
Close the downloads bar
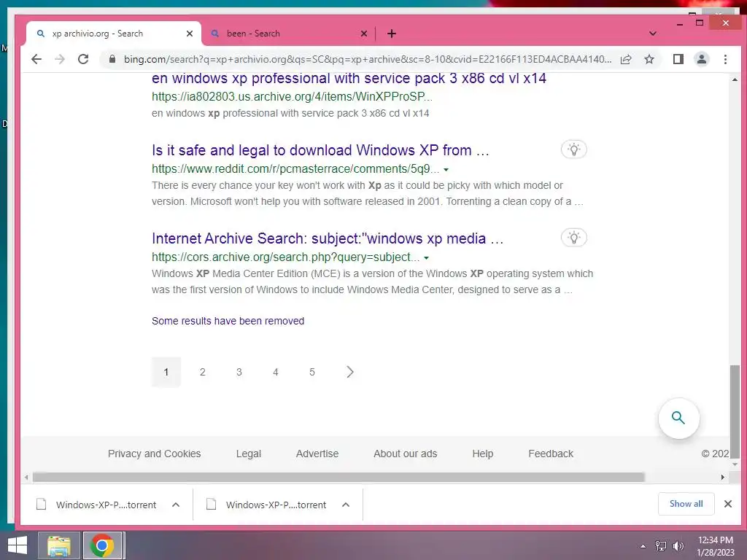727,504
